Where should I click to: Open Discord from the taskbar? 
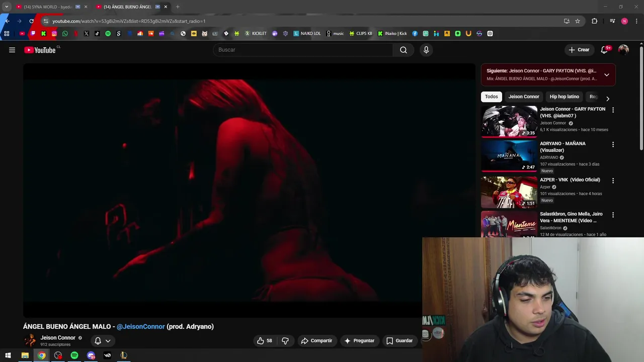(91, 355)
